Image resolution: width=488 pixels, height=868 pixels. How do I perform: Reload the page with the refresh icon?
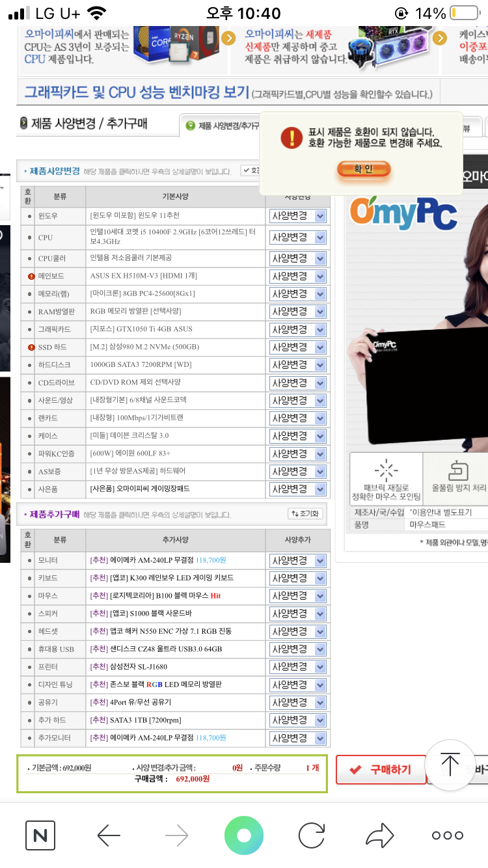(312, 835)
